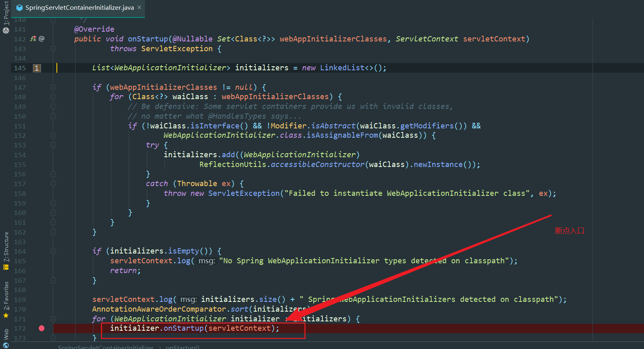644x349 pixels.
Task: Click the @ gutter icon on line 142
Action: [x=41, y=39]
